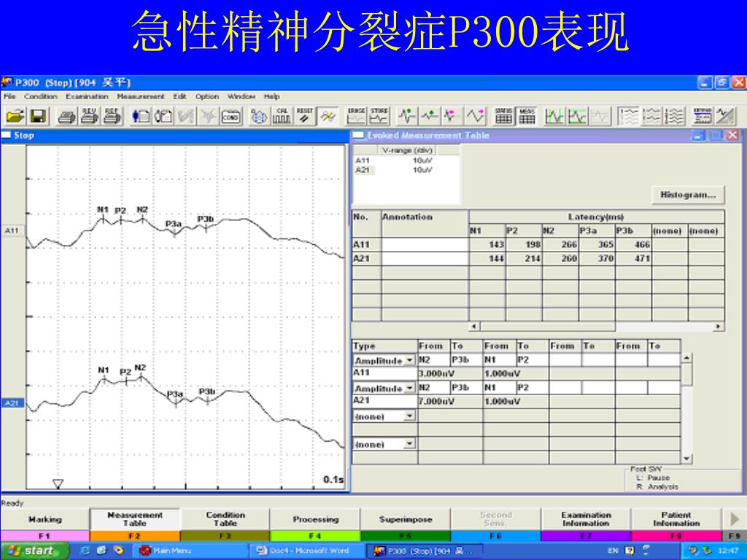747x560 pixels.
Task: Click the STORE waveform icon
Action: tap(379, 116)
